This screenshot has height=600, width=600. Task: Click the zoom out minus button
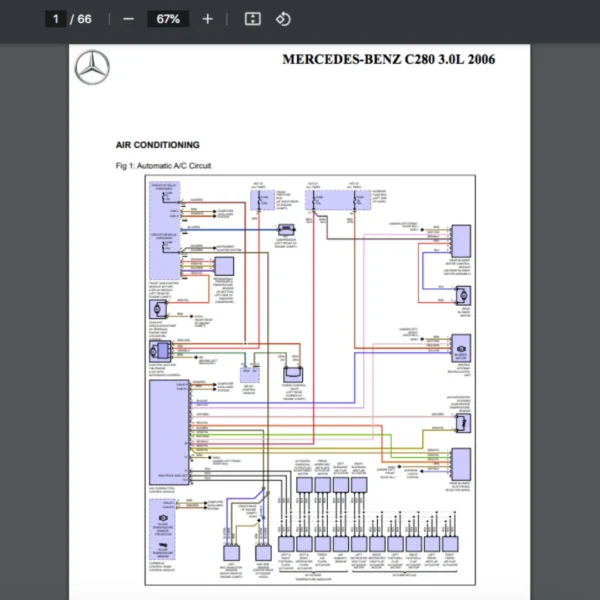[128, 19]
